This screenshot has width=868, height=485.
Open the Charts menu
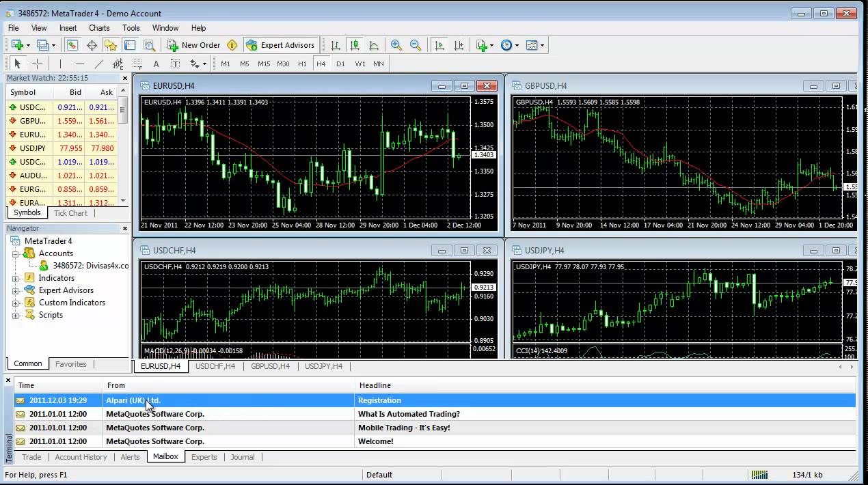99,28
